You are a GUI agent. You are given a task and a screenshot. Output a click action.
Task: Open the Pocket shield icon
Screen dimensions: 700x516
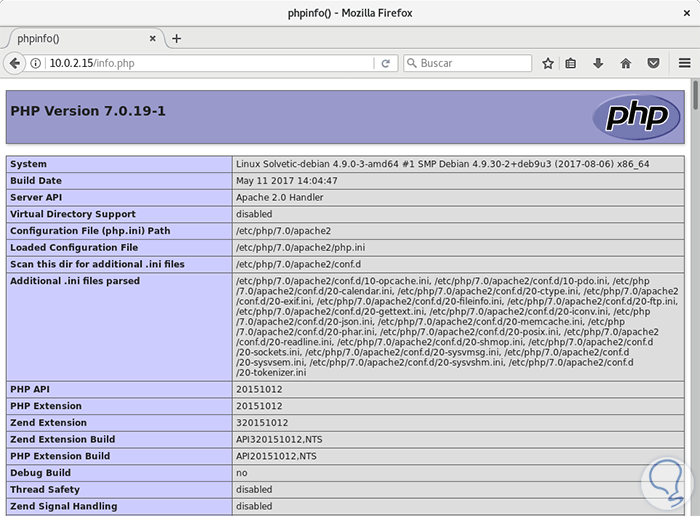point(654,63)
